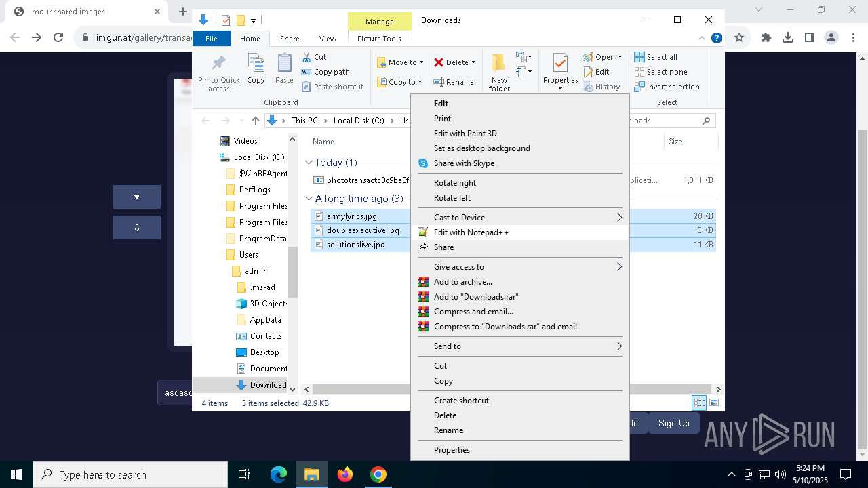Open the Open dropdown arrow in ribbon
The image size is (868, 488).
620,57
